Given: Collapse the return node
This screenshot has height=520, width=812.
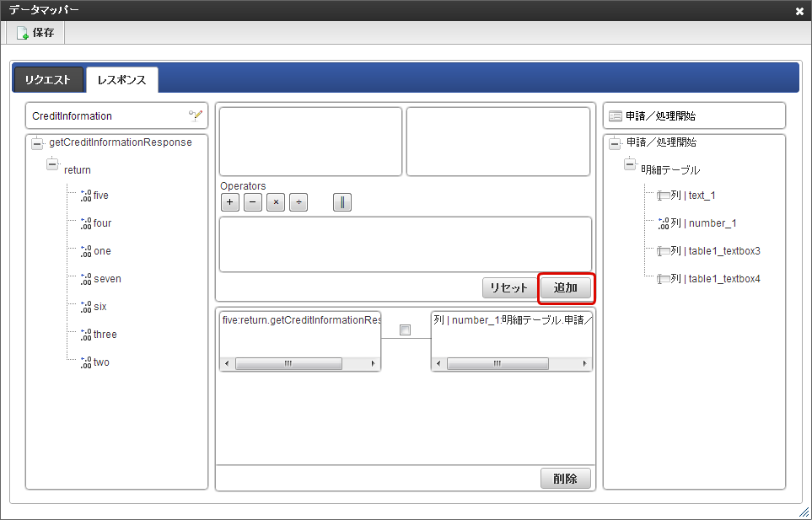Looking at the screenshot, I should [52, 164].
